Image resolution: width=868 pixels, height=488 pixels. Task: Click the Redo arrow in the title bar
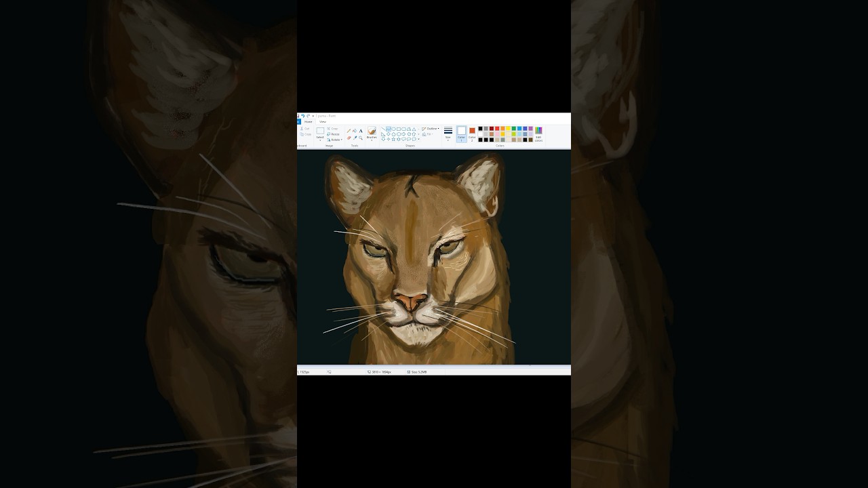(308, 116)
